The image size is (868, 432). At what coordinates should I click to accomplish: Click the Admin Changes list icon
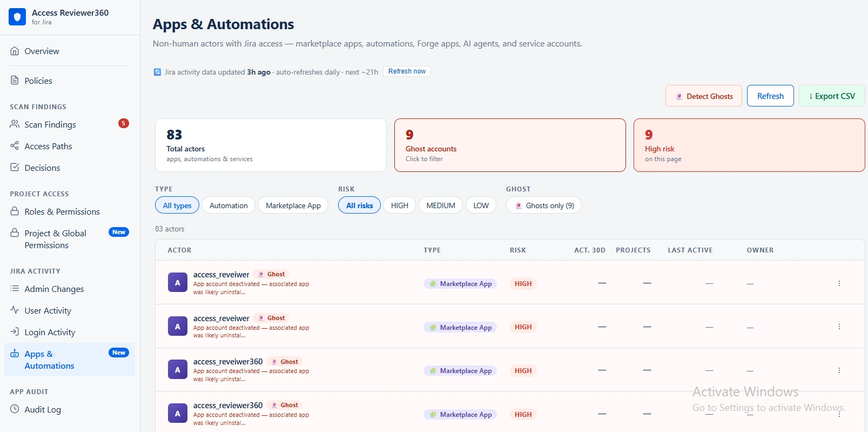(15, 289)
